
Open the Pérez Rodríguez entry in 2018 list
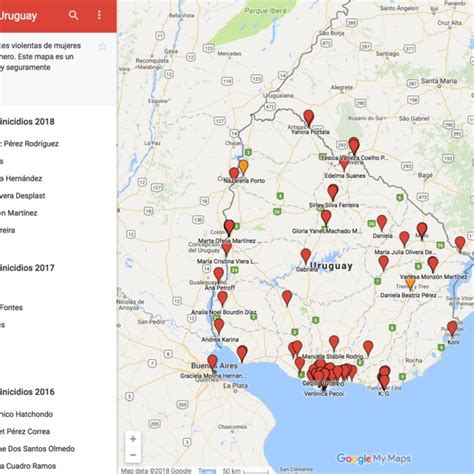point(29,144)
